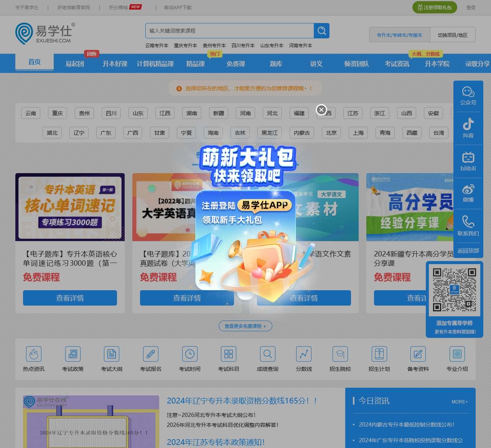Open the 题库 navigation tab
Image resolution: width=491 pixels, height=448 pixels.
click(276, 64)
